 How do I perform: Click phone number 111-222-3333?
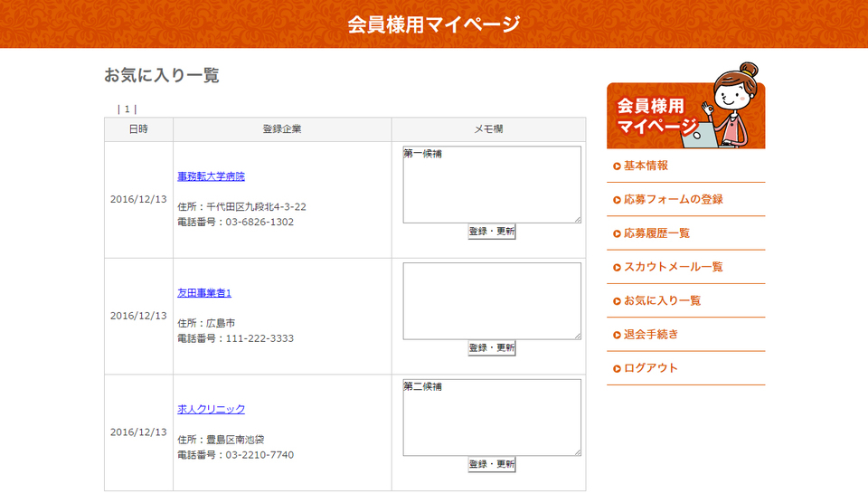click(x=259, y=338)
